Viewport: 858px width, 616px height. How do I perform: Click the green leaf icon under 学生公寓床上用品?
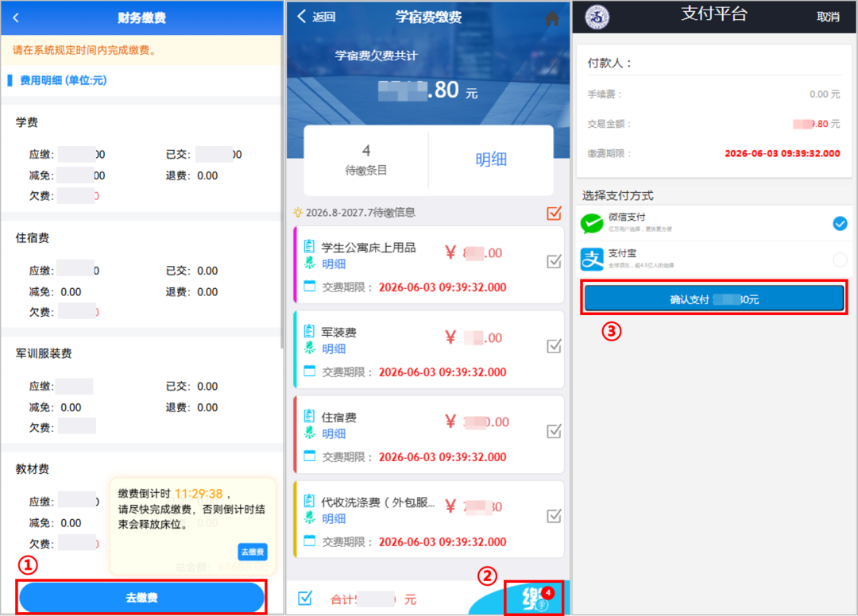pos(309,263)
